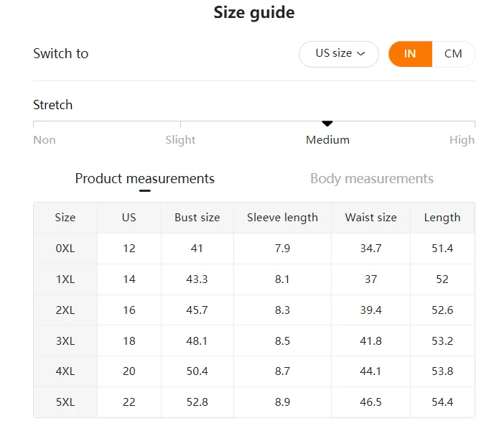Click the Medium stretch marker
The image size is (504, 426).
pyautogui.click(x=327, y=124)
